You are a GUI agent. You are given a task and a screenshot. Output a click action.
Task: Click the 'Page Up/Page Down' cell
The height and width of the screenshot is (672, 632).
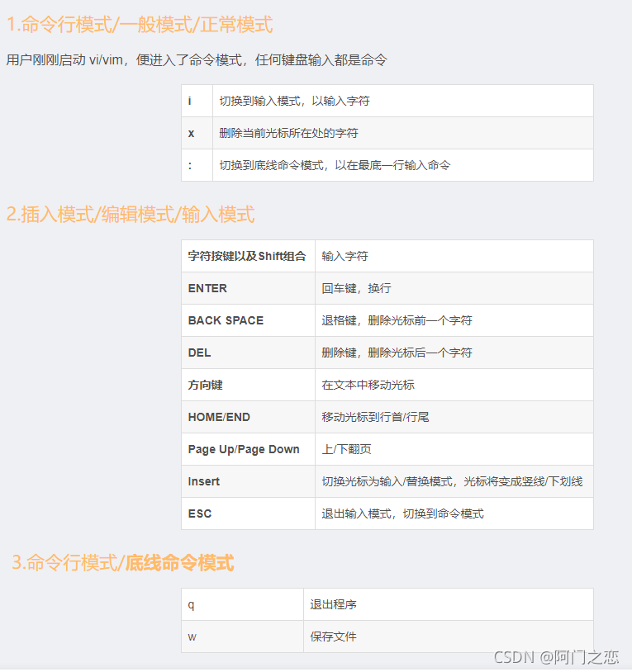(x=248, y=449)
